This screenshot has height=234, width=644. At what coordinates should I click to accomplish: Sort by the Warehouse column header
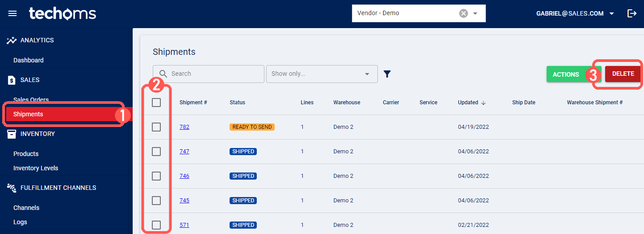coord(347,103)
